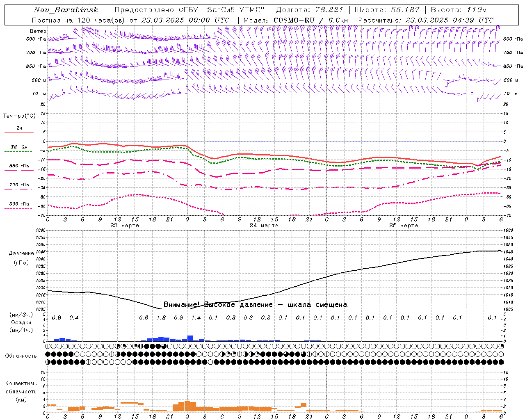This screenshot has width=525, height=420.
Task: Click the '(км)' convective cloud unit
Action: point(21,400)
